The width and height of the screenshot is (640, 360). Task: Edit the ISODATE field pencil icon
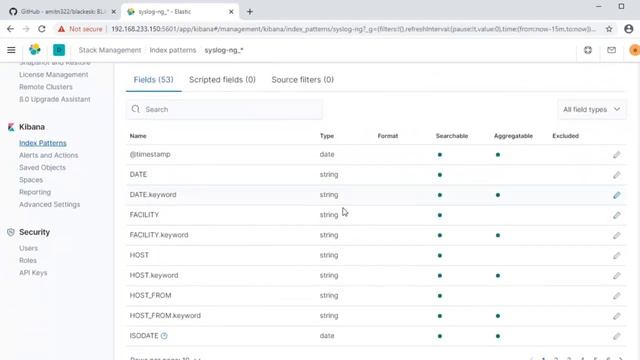pos(616,336)
